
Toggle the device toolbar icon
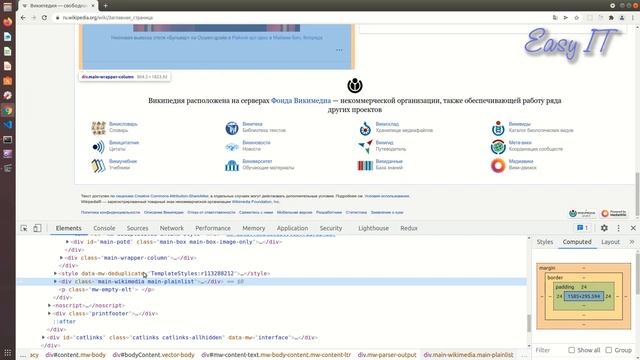point(37,228)
